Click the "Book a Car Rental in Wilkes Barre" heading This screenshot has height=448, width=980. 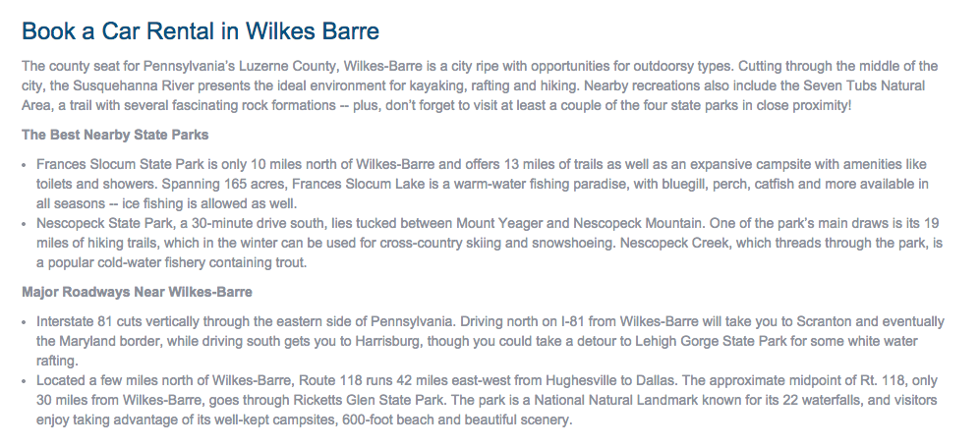[201, 30]
